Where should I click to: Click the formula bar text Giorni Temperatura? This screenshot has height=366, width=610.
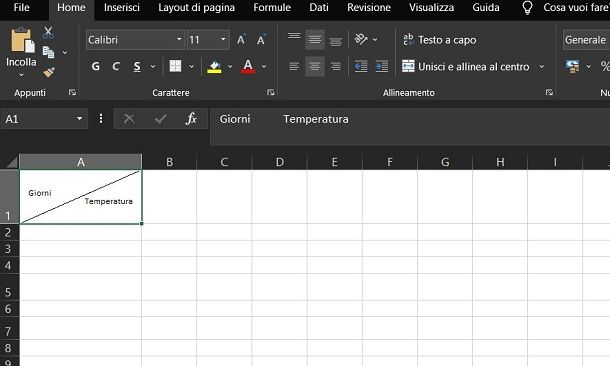[284, 119]
